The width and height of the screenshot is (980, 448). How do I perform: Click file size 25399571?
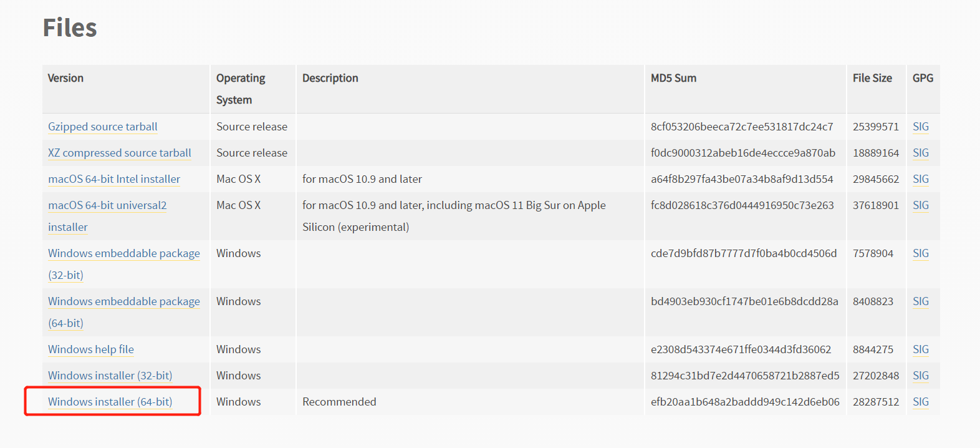876,127
